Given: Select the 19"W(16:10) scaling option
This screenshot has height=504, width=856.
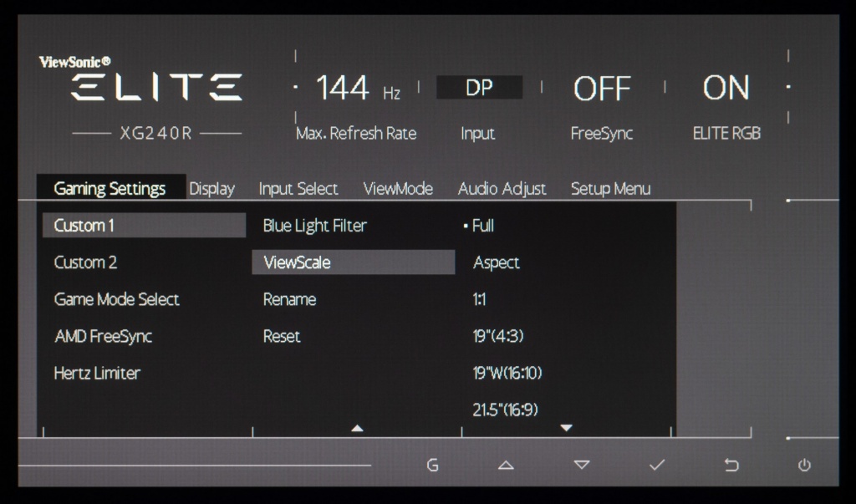Looking at the screenshot, I should pyautogui.click(x=507, y=373).
